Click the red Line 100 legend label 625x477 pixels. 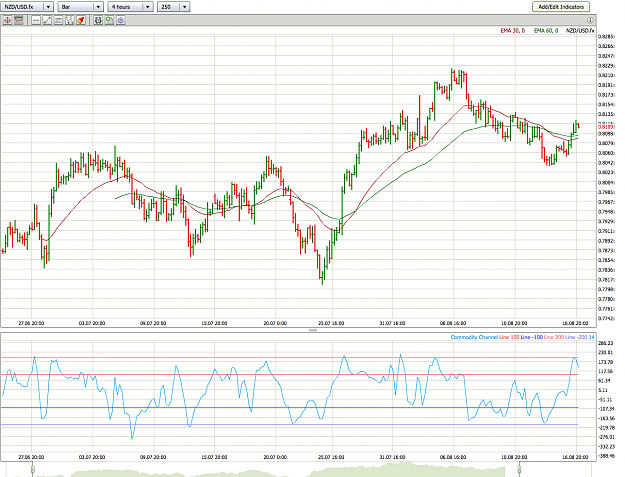click(x=509, y=337)
